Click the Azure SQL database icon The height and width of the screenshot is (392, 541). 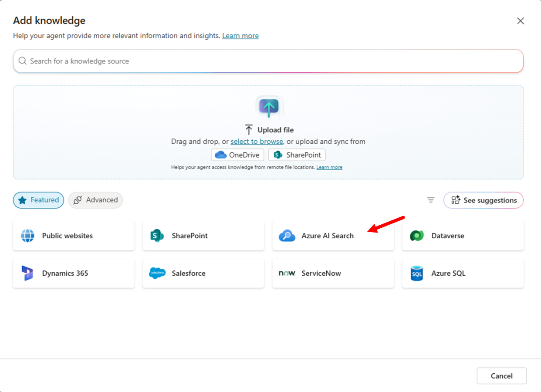tap(417, 274)
